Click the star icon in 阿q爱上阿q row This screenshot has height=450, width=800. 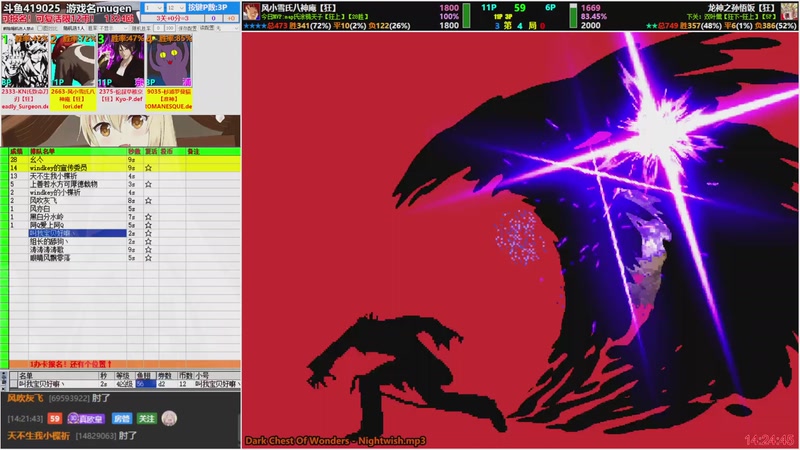[x=148, y=225]
